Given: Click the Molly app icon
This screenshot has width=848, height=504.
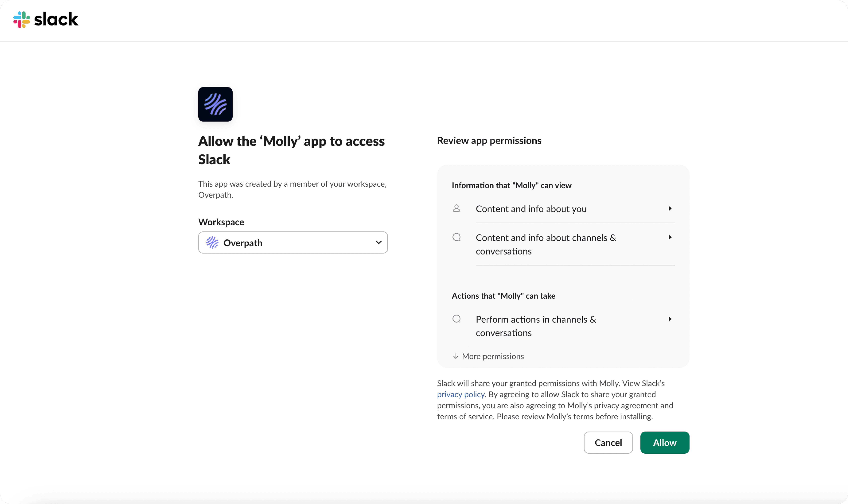Looking at the screenshot, I should coord(215,104).
